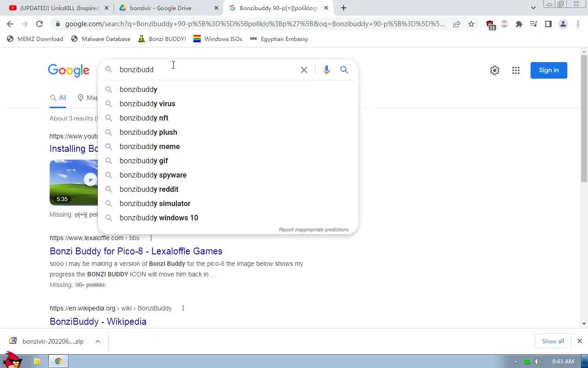The height and width of the screenshot is (368, 588).
Task: Select suggestion bonzibuddy plush
Action: click(x=228, y=132)
